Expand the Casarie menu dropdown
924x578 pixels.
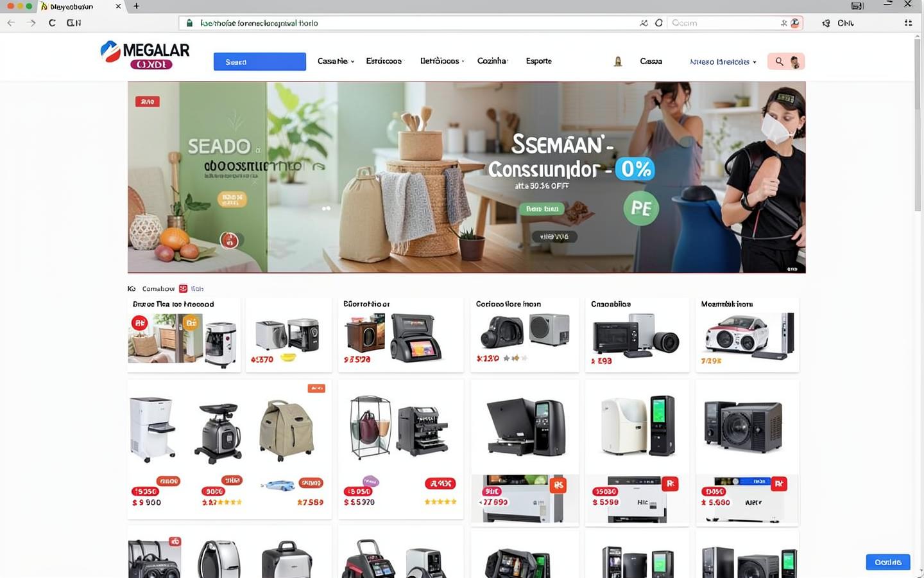coord(336,61)
